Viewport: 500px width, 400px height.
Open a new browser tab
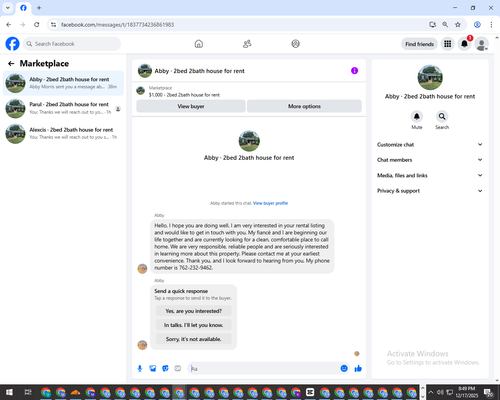(x=39, y=8)
